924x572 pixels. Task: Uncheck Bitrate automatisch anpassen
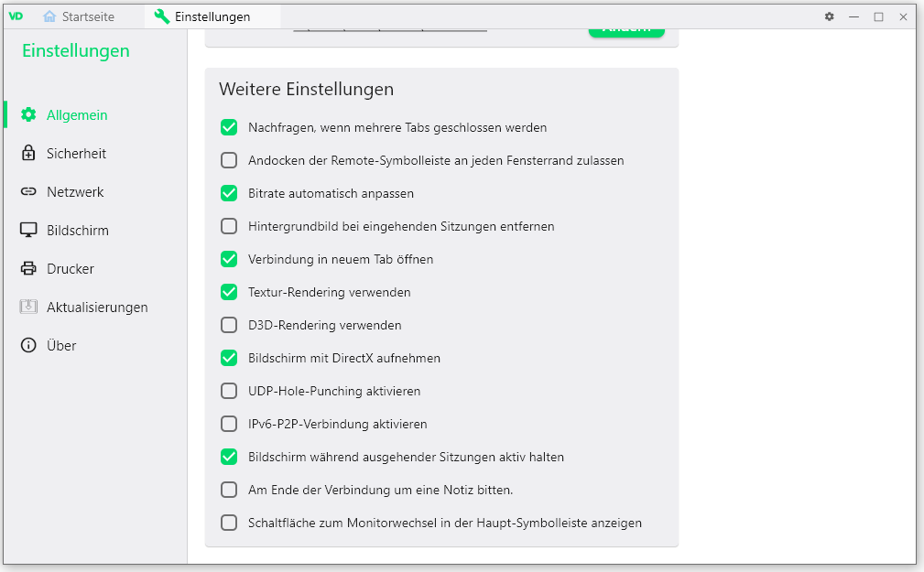[x=229, y=193]
